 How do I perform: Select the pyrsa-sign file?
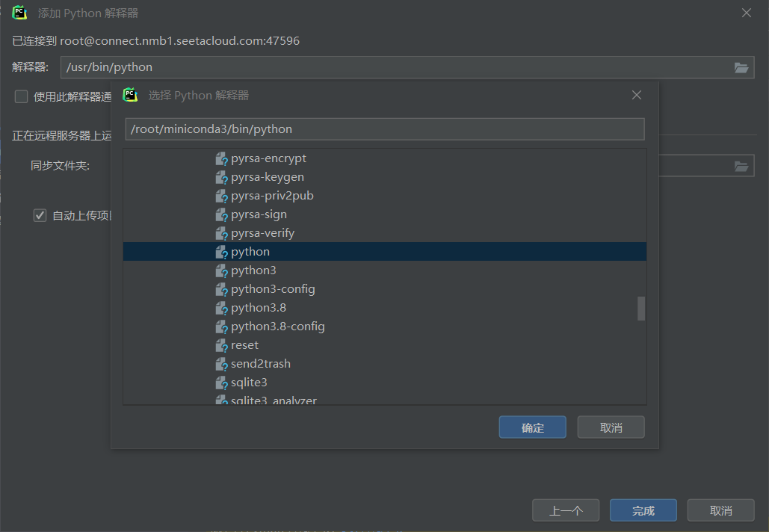point(259,214)
